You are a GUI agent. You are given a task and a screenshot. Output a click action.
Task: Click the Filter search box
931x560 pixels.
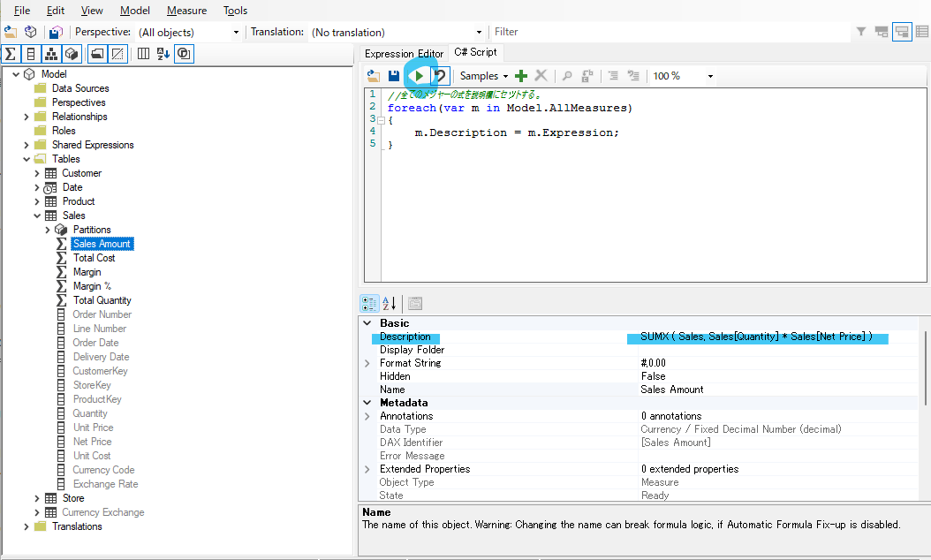pos(670,32)
